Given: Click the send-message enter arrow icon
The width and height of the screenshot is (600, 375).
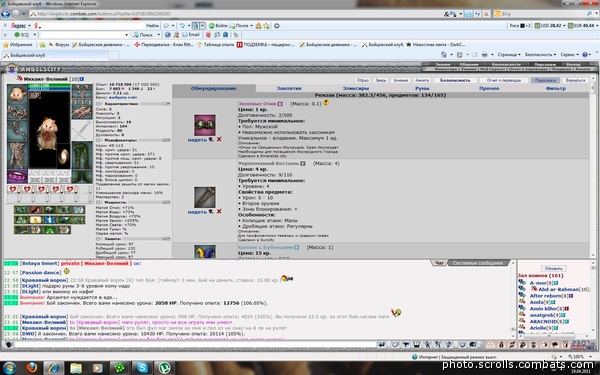Looking at the screenshot, I should (382, 345).
